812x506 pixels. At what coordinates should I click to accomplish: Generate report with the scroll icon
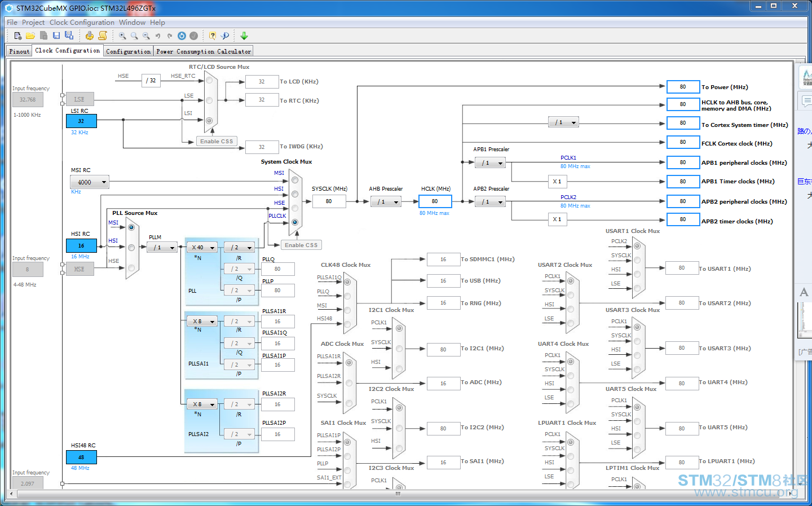pyautogui.click(x=102, y=36)
